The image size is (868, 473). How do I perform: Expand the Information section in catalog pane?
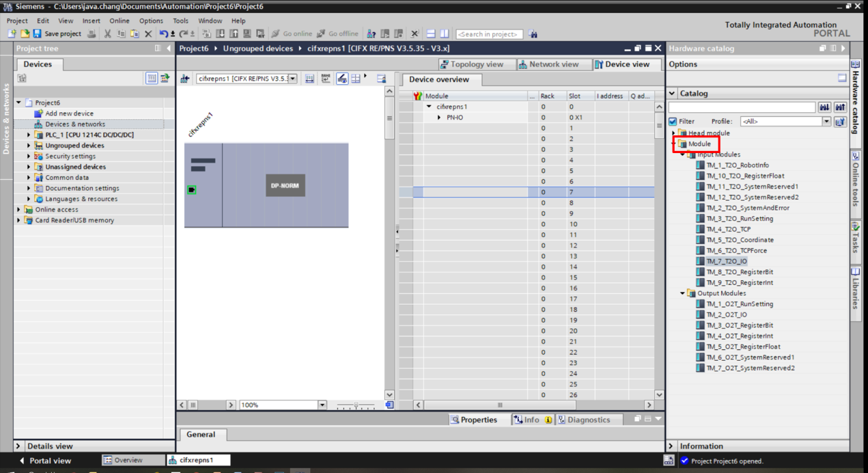[x=672, y=446]
